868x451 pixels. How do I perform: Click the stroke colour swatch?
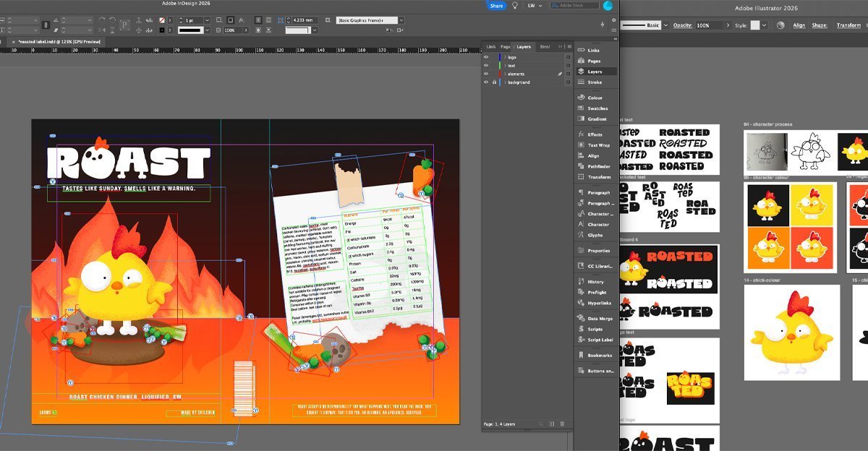pos(161,30)
